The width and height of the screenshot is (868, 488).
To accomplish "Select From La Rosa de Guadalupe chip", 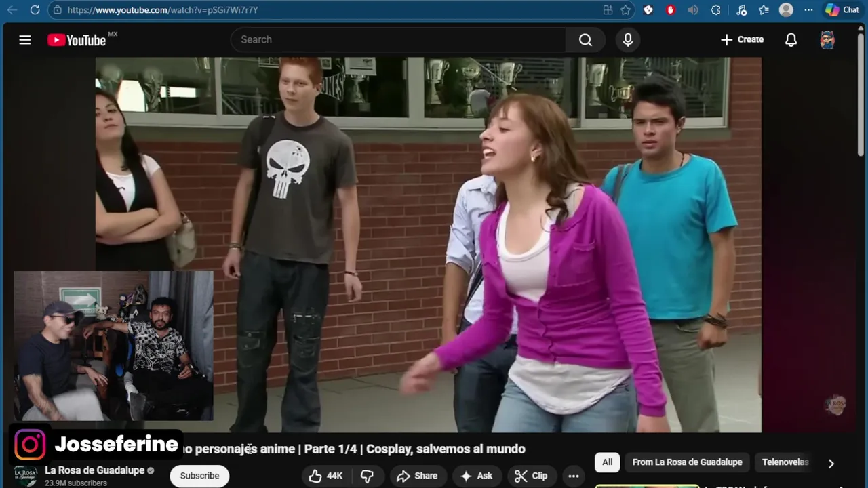I will click(687, 462).
